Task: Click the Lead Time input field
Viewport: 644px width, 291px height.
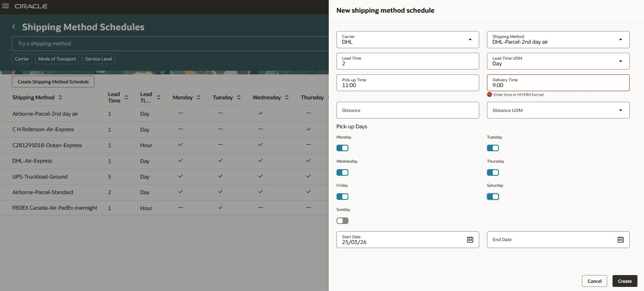Action: point(408,61)
